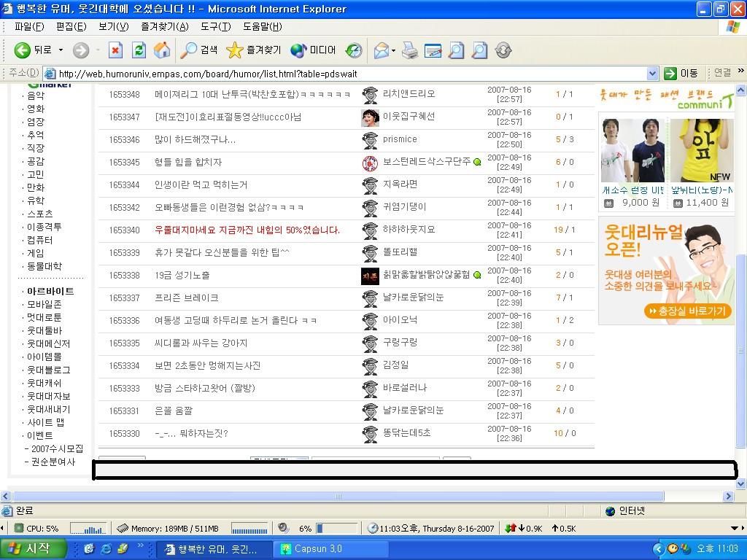Open the Media (미디어) toolbar button
The height and width of the screenshot is (560, 747).
point(313,50)
